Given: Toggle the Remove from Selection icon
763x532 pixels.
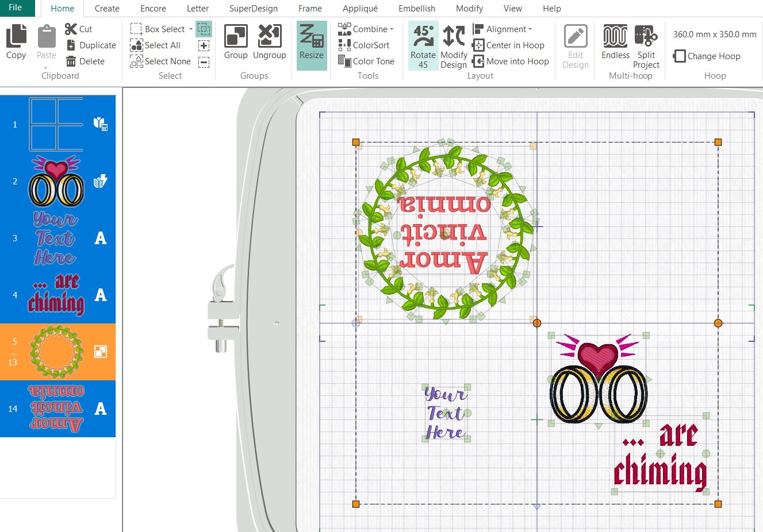Looking at the screenshot, I should pyautogui.click(x=204, y=61).
